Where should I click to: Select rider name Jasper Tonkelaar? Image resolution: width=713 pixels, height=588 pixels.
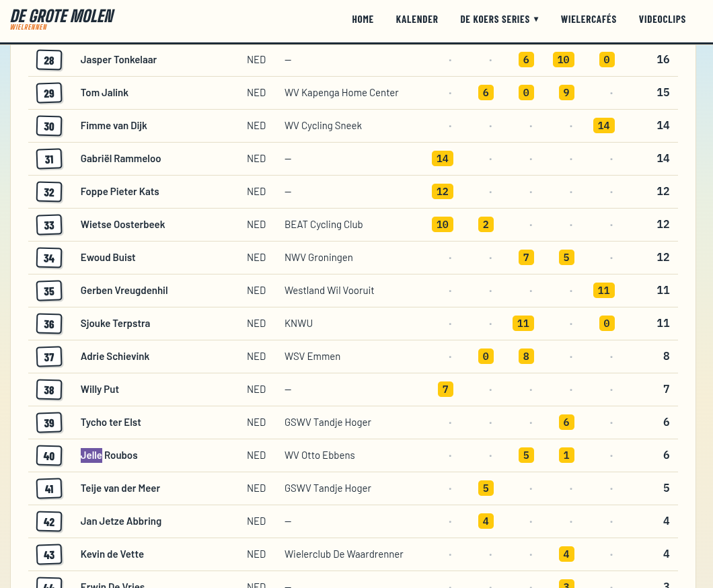(x=118, y=60)
